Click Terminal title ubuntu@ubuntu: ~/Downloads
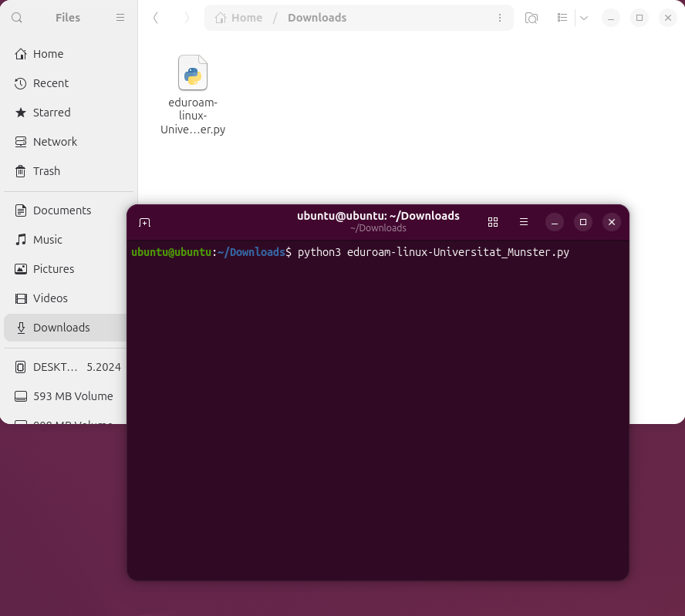Viewport: 685px width, 616px height. click(x=378, y=216)
